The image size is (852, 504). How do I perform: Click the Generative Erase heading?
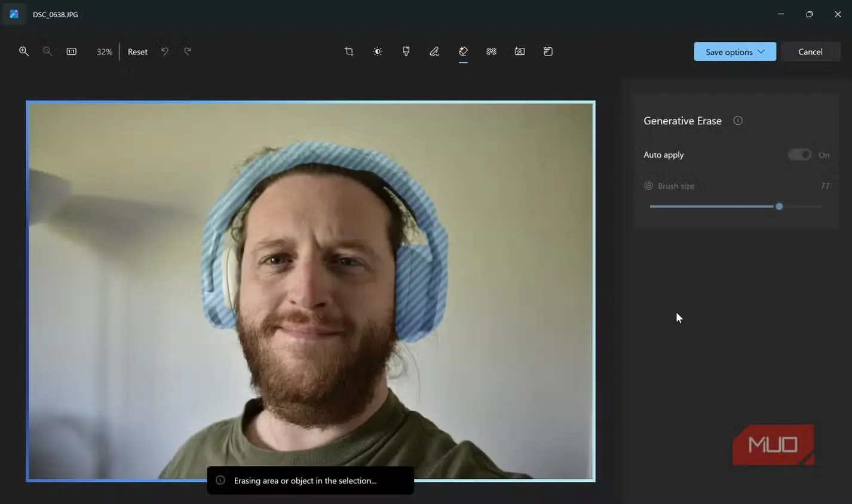682,121
